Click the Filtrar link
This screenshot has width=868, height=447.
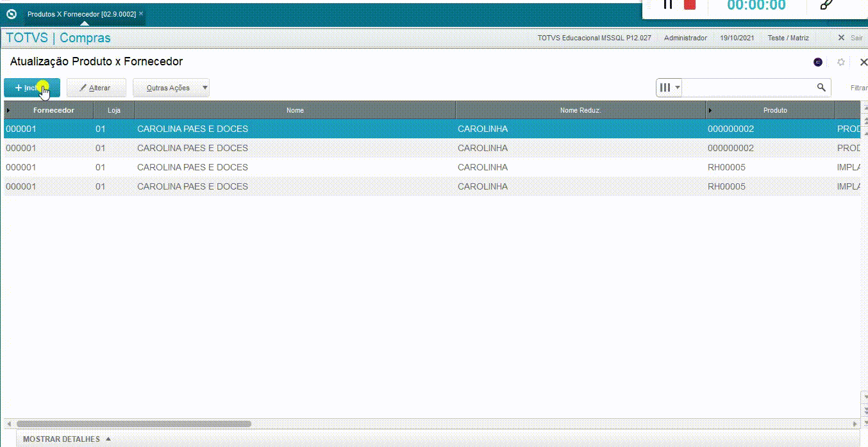[x=859, y=88]
